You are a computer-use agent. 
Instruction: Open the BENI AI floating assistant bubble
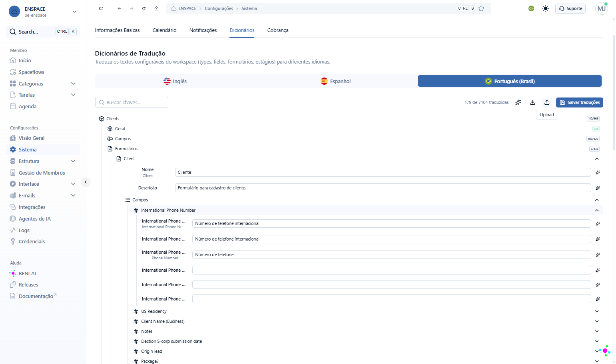coord(605,351)
